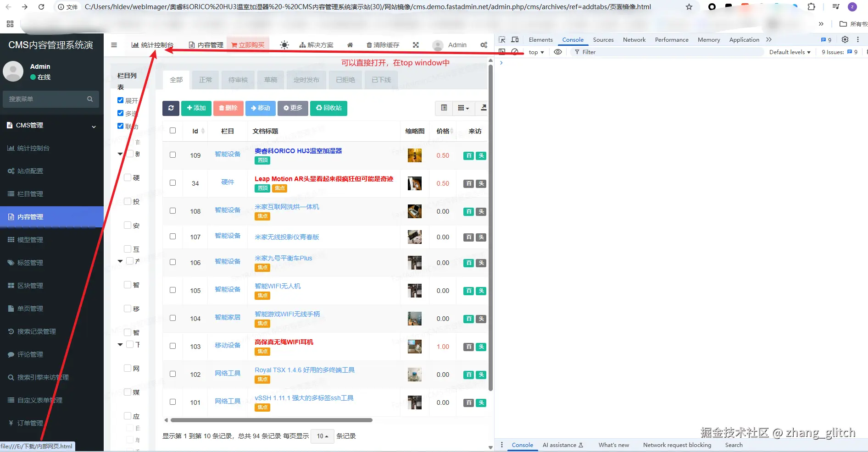Select the checkbox for row 34
868x452 pixels.
(172, 183)
